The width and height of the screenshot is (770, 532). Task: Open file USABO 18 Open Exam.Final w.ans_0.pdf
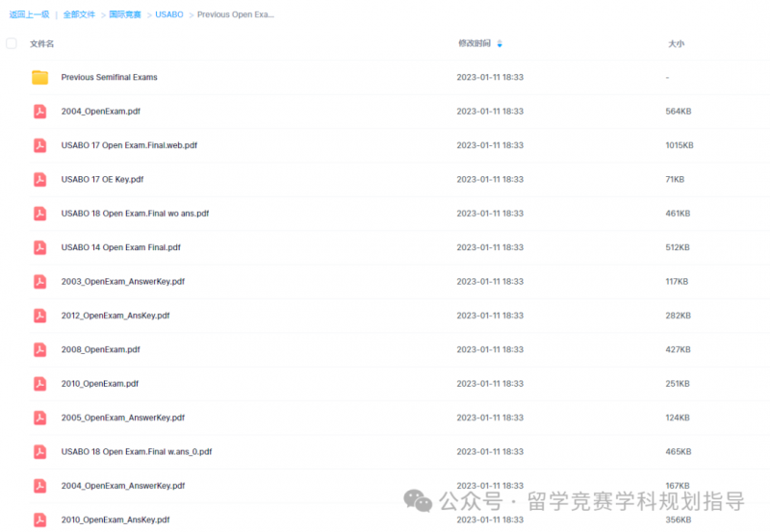pyautogui.click(x=137, y=451)
